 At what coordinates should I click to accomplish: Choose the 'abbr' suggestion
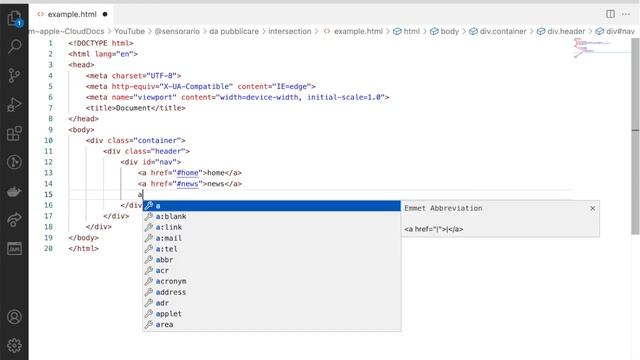[x=272, y=260]
